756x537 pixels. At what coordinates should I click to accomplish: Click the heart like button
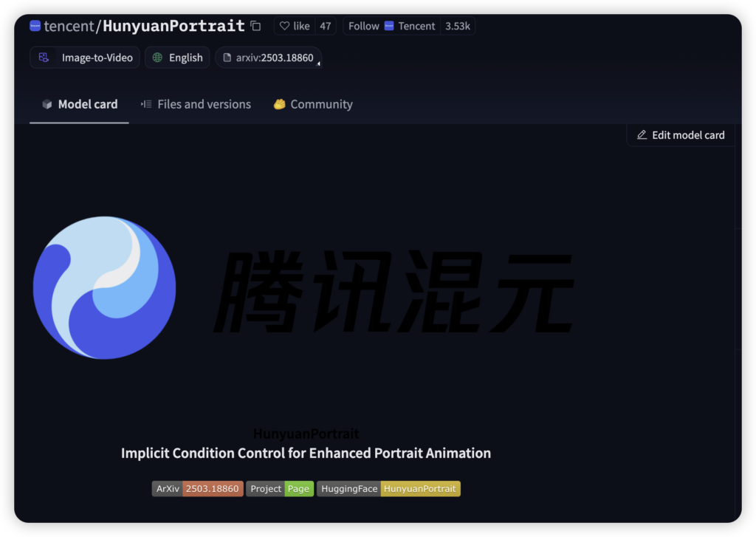click(x=295, y=26)
